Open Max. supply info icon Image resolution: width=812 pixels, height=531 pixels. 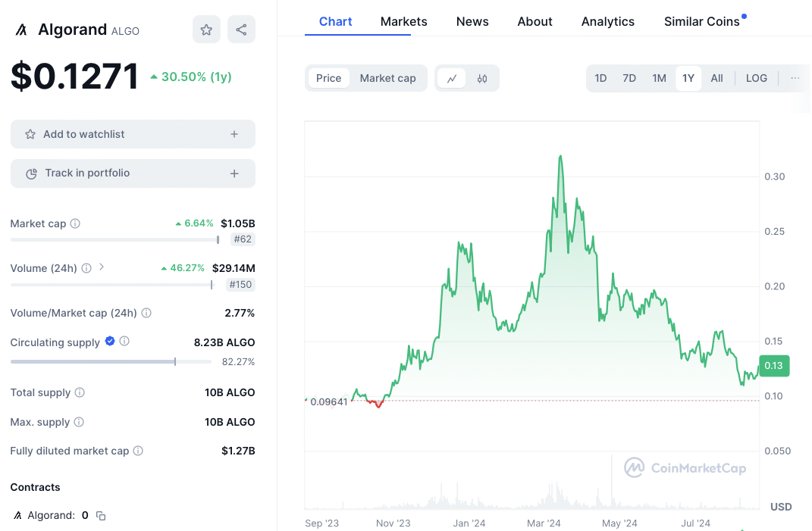click(79, 422)
